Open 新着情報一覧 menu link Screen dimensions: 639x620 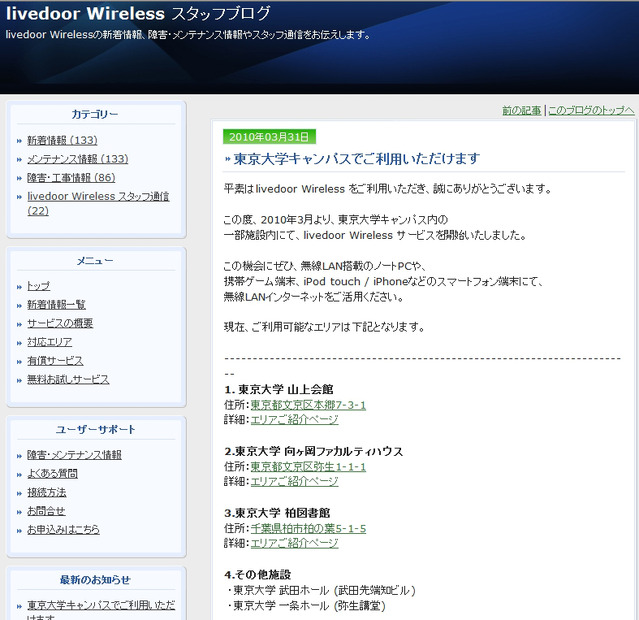click(56, 305)
